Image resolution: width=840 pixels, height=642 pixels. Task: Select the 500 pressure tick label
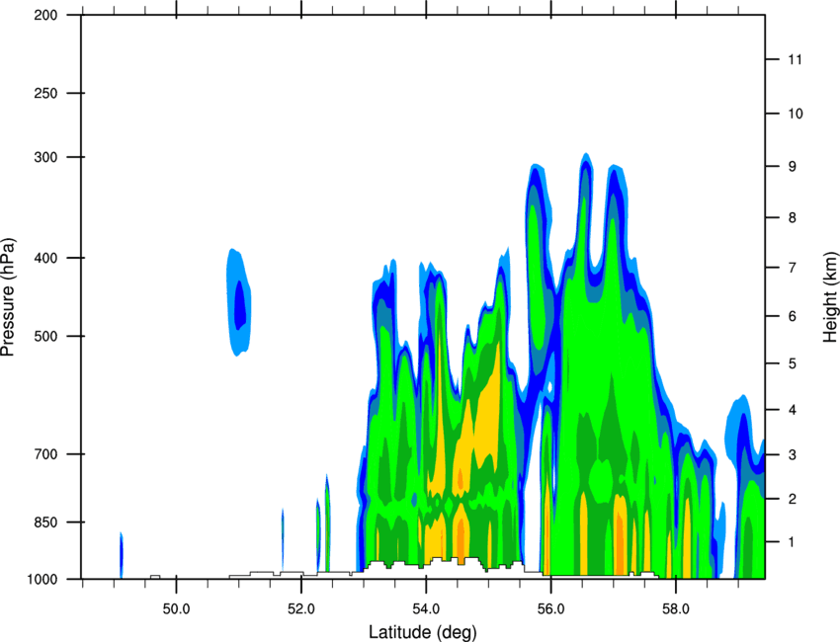46,336
